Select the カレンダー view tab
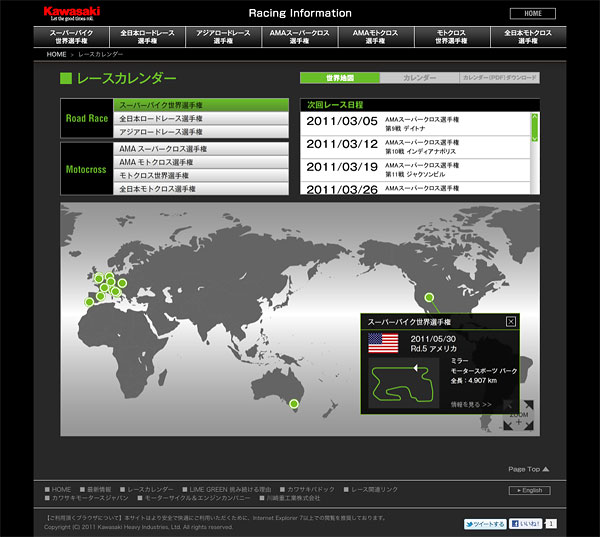 pyautogui.click(x=419, y=78)
